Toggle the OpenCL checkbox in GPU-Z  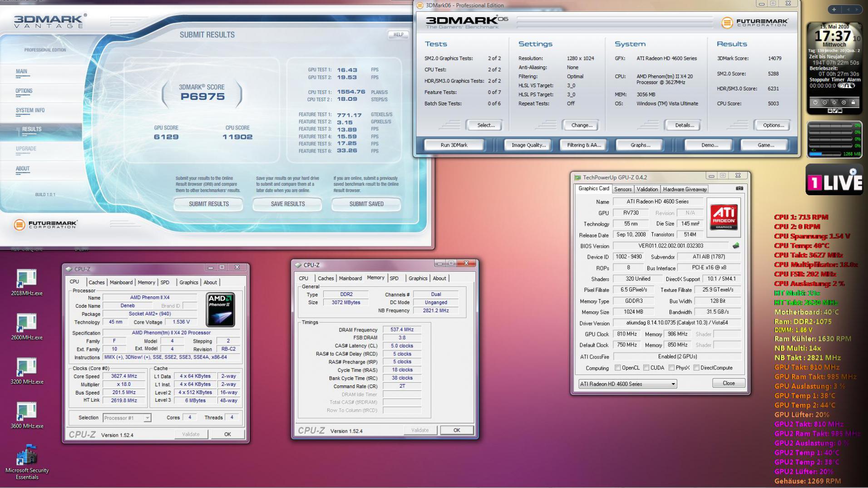click(x=617, y=368)
